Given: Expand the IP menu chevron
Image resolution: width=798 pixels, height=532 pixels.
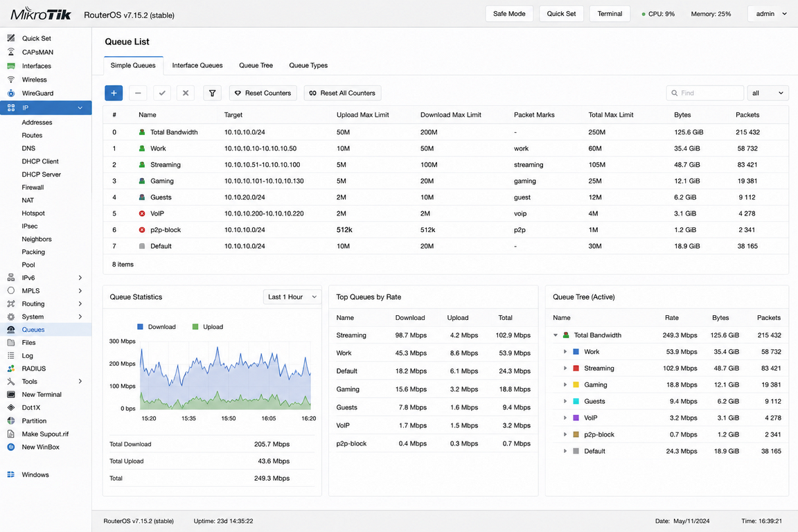Looking at the screenshot, I should [80, 107].
